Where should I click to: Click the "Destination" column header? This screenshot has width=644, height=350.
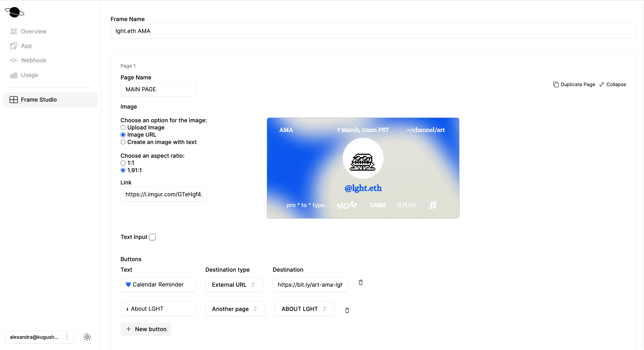pos(288,270)
